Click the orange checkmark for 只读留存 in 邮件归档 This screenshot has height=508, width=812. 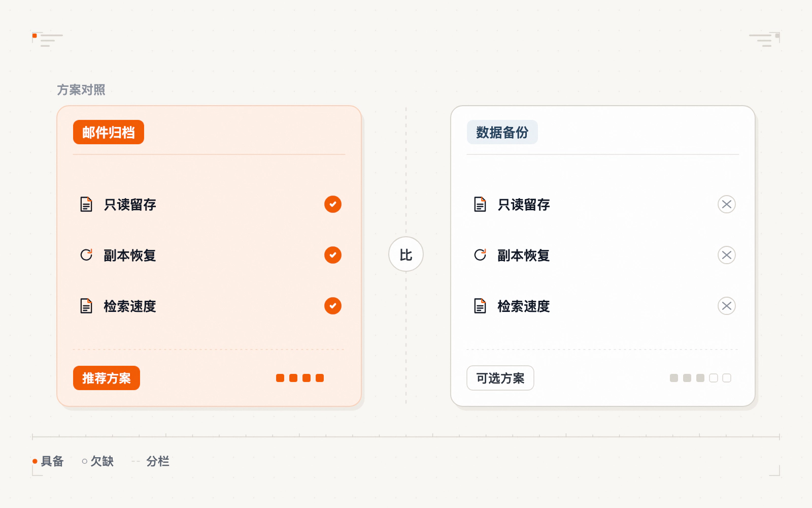point(333,204)
